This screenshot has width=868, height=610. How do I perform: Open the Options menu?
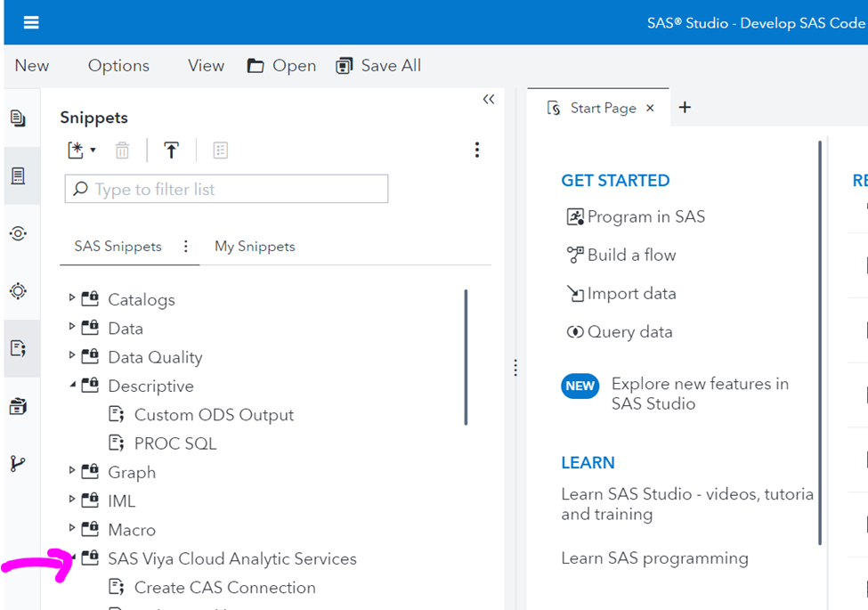[118, 66]
